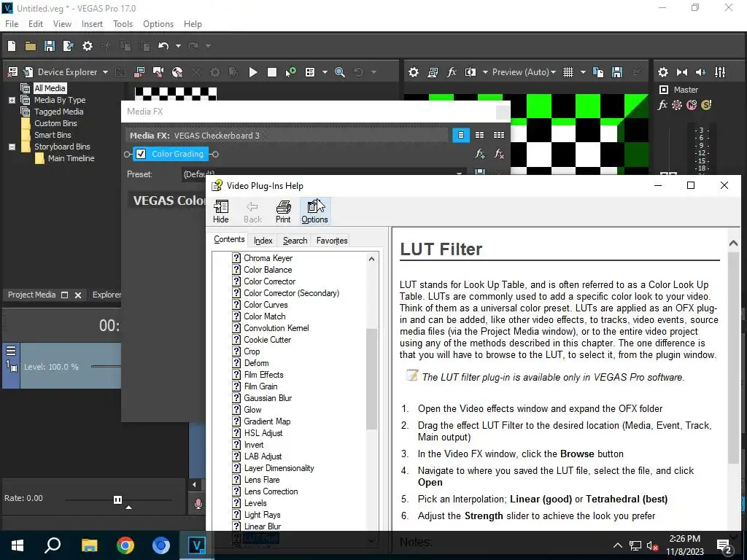Toggle the Overlays grid icon in the preview
Screen dimensions: 747x560
click(x=568, y=72)
